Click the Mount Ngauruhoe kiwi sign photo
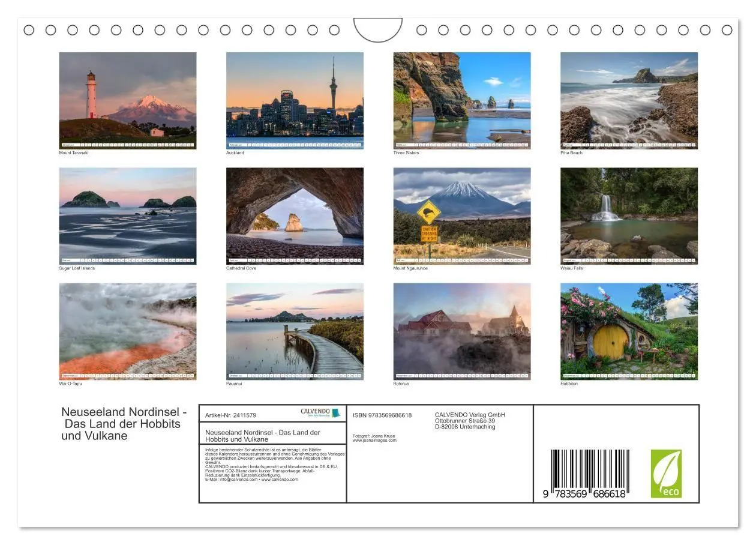 [462, 216]
